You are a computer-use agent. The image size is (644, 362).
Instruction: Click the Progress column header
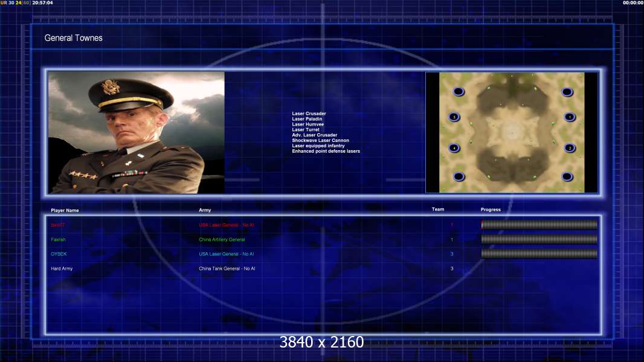coord(491,209)
